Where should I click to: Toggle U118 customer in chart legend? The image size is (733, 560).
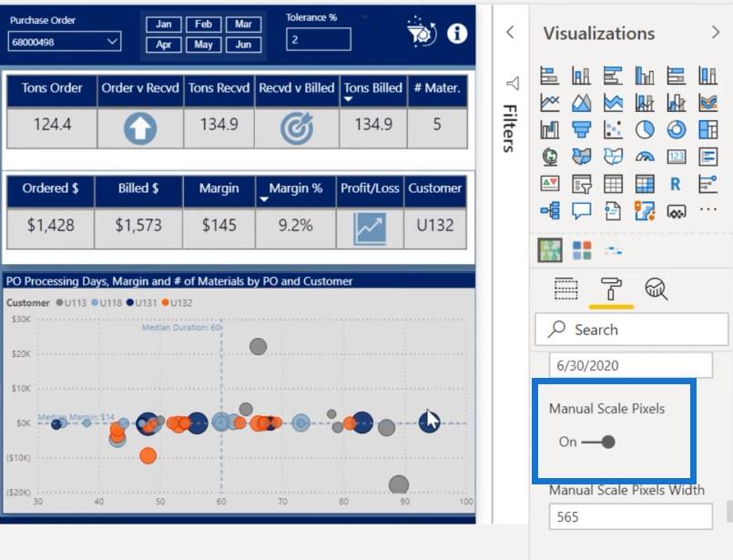tap(107, 302)
